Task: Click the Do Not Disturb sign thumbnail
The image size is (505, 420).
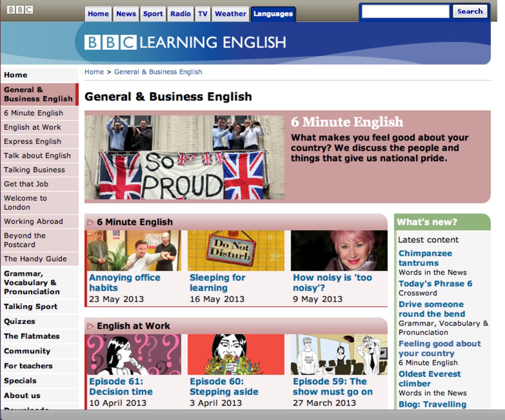Action: [236, 250]
